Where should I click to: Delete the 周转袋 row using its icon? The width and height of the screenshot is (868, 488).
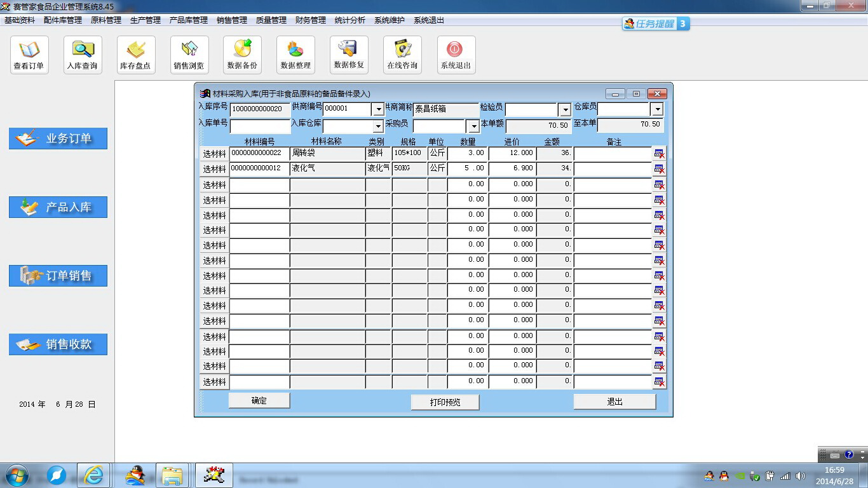coord(659,154)
